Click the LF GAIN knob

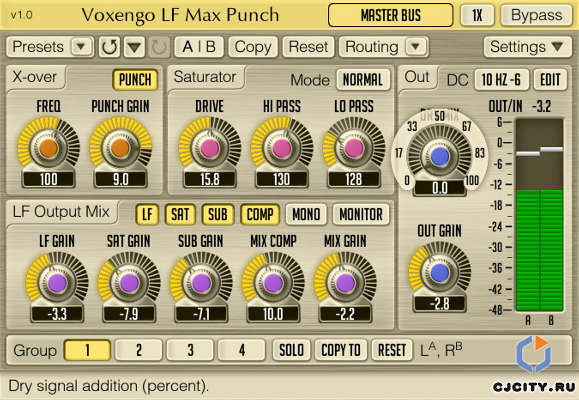[x=57, y=283]
